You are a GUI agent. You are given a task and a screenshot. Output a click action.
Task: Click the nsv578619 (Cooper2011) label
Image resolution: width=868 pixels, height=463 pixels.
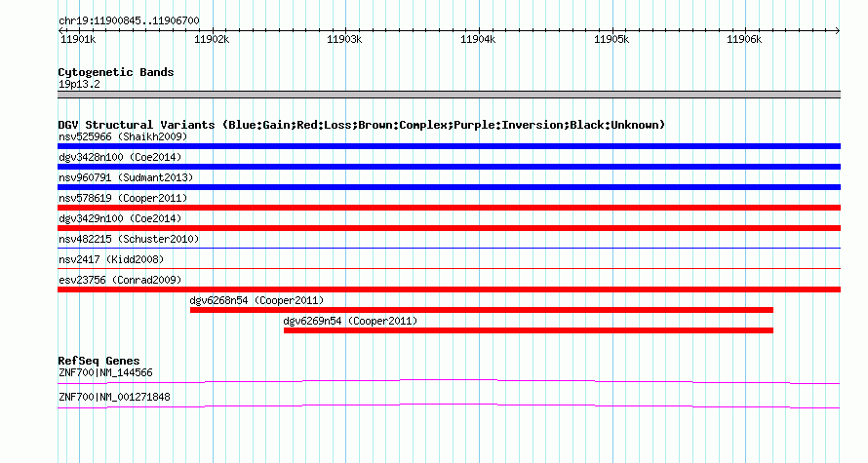pyautogui.click(x=123, y=198)
